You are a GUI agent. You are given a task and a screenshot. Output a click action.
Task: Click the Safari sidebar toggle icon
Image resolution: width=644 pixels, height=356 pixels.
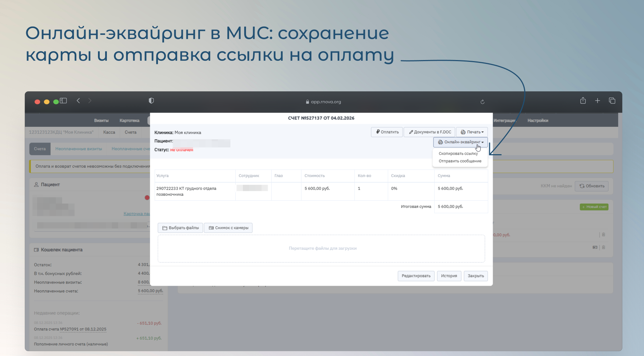click(x=64, y=101)
